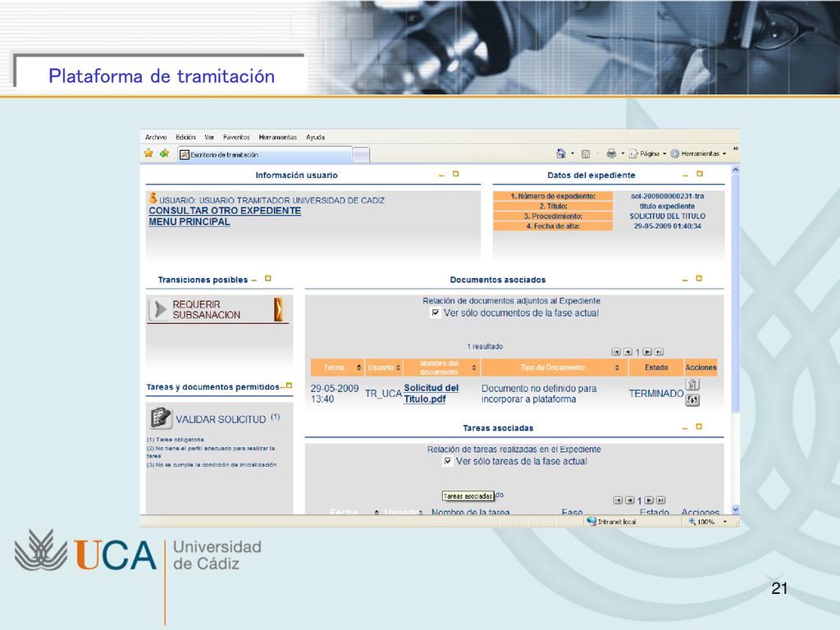Viewport: 840px width, 630px height.
Task: Sort documents by Usuario column
Action: coord(398,367)
